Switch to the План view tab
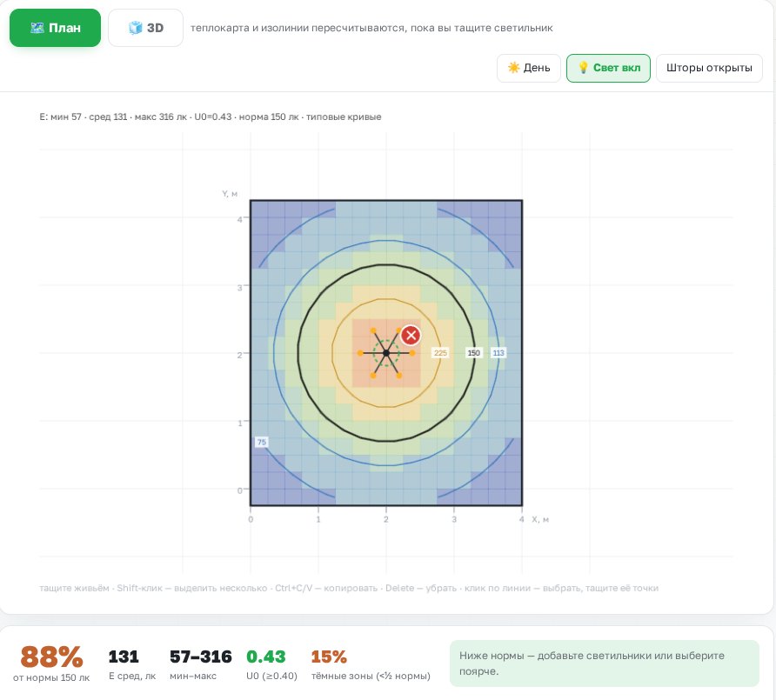776x700 pixels. pos(55,28)
